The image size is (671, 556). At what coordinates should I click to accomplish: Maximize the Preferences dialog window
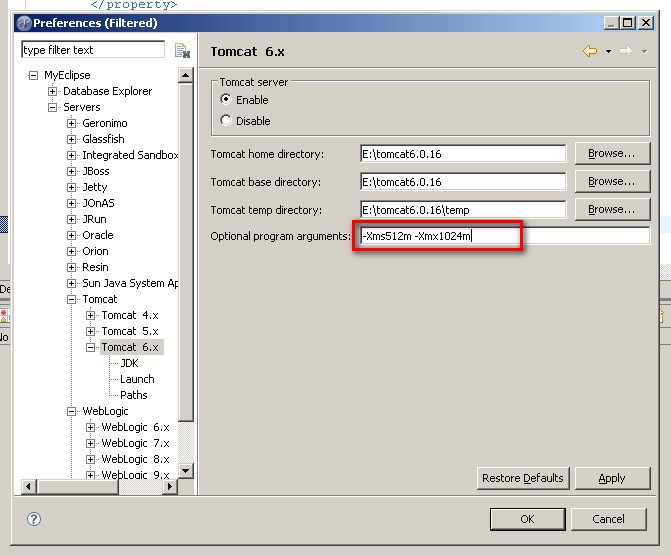click(x=628, y=23)
